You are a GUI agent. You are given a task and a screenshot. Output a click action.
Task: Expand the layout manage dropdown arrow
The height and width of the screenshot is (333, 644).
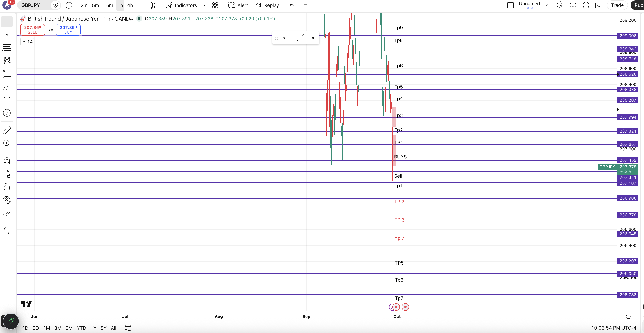(546, 5)
